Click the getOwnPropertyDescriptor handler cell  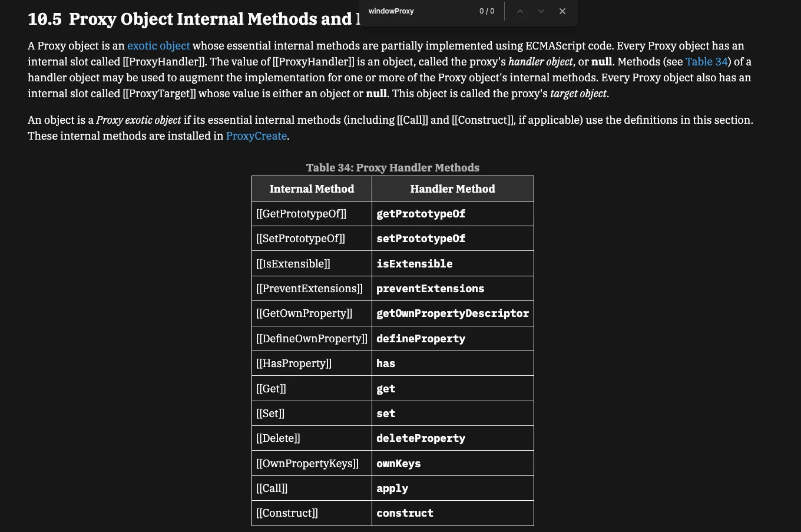point(452,313)
